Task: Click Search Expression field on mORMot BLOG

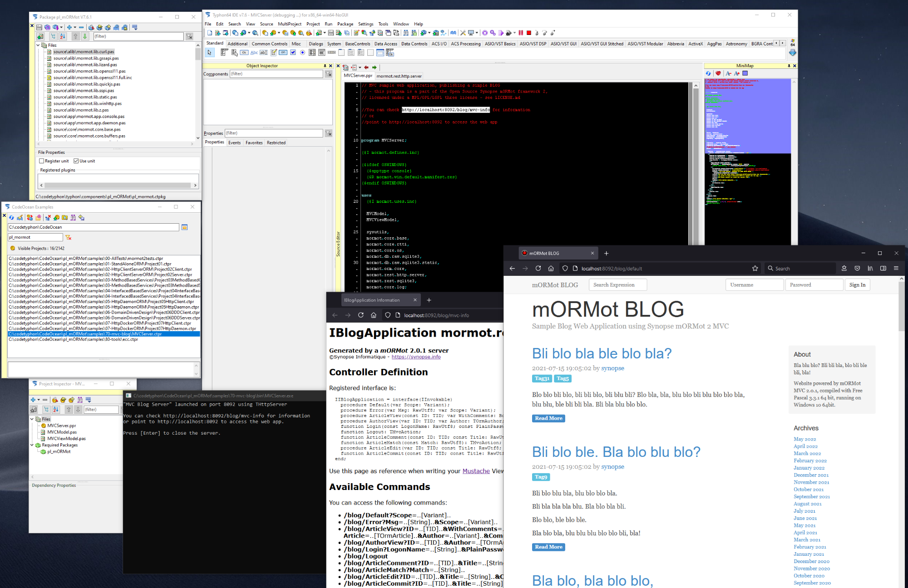Action: 617,285
